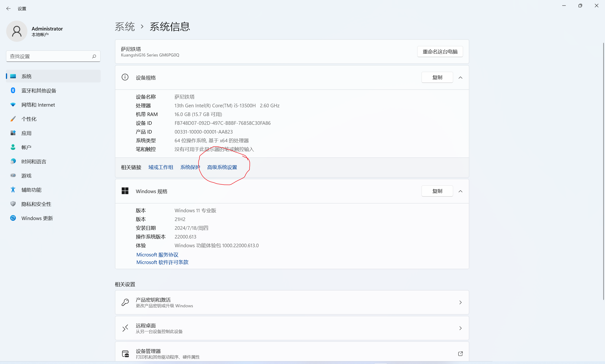Click the OS build 22000.613 value
Viewport: 605px width, 364px height.
pyautogui.click(x=185, y=237)
